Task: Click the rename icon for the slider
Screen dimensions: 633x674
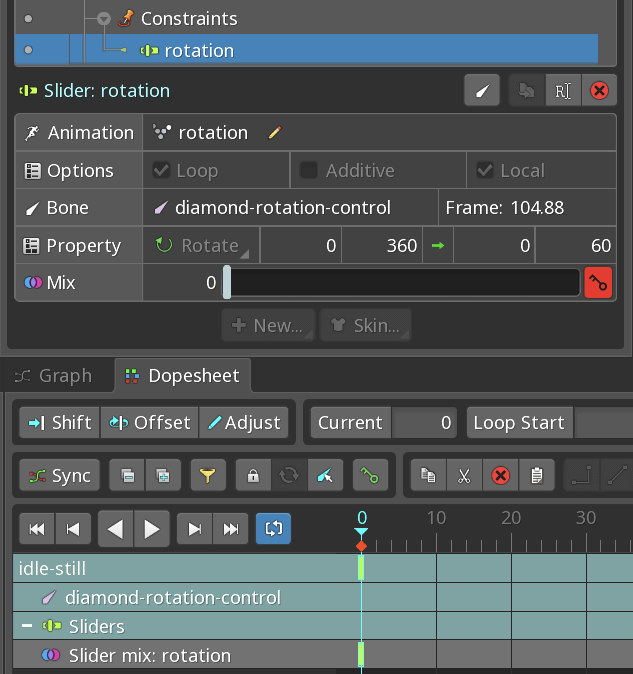Action: click(563, 90)
